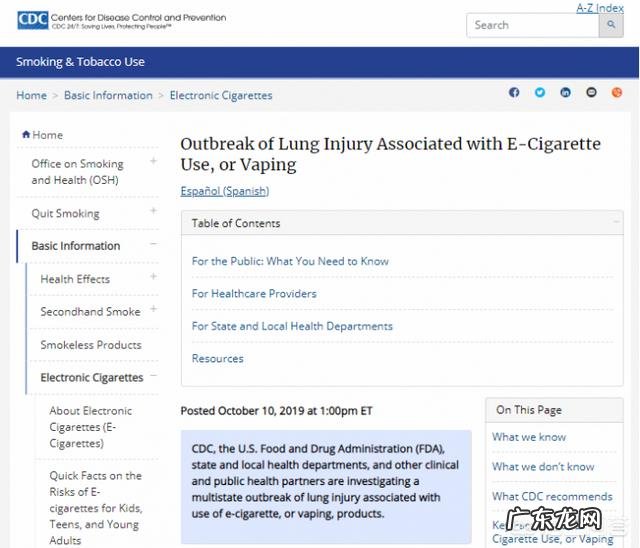Screen dimensions: 640x548
Task: Share page on Twitter icon
Action: 540,93
